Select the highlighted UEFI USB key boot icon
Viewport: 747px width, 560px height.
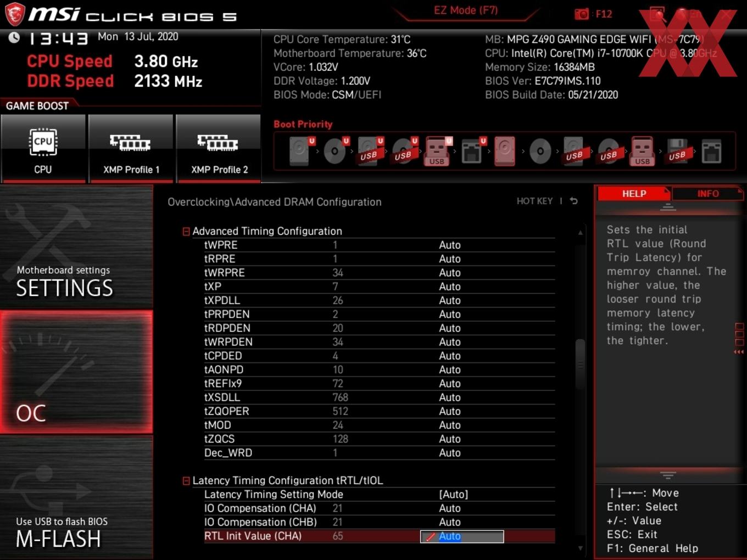tap(438, 151)
